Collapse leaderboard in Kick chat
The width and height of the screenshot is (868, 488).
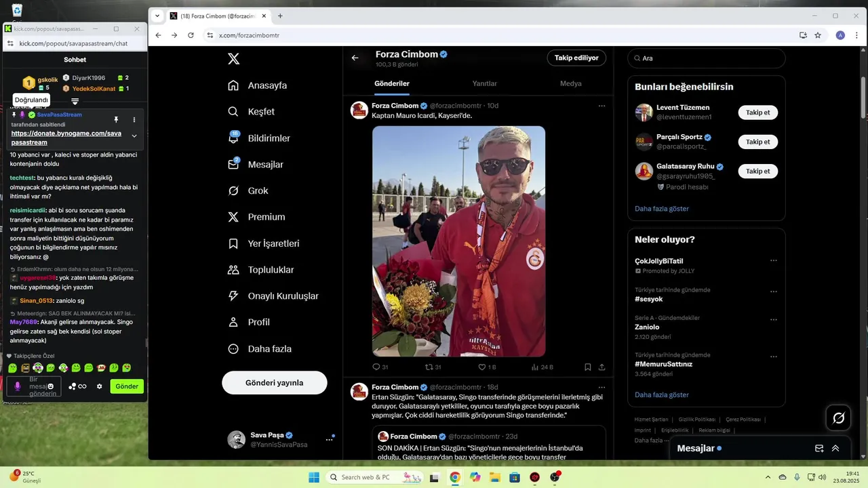(x=75, y=102)
